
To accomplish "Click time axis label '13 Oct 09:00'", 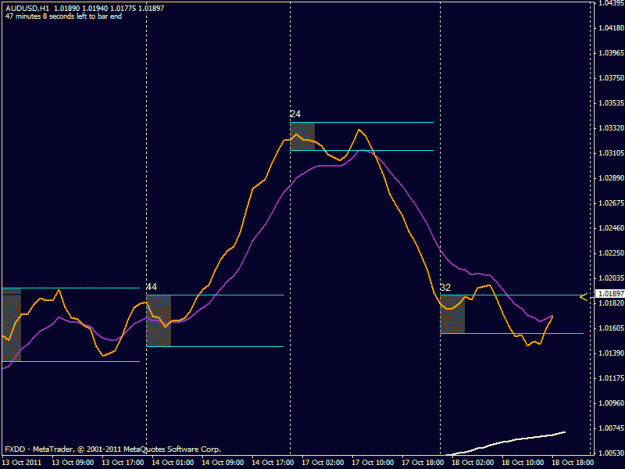I will (x=73, y=463).
